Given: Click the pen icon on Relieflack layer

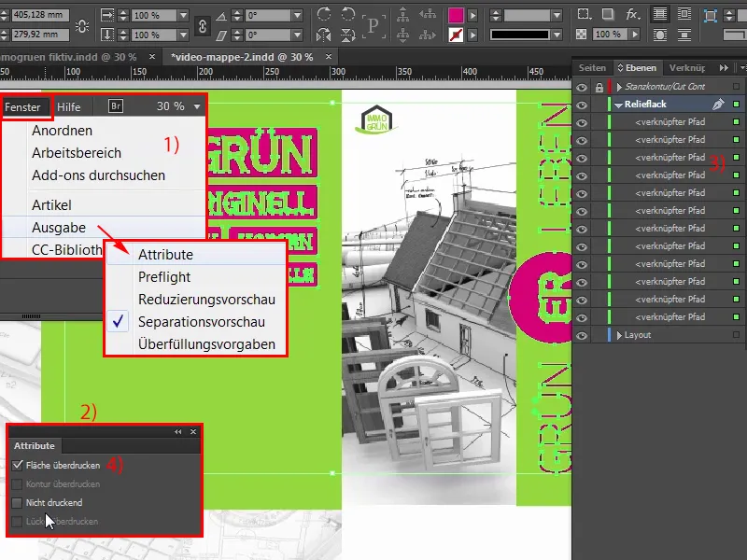Looking at the screenshot, I should pyautogui.click(x=718, y=104).
